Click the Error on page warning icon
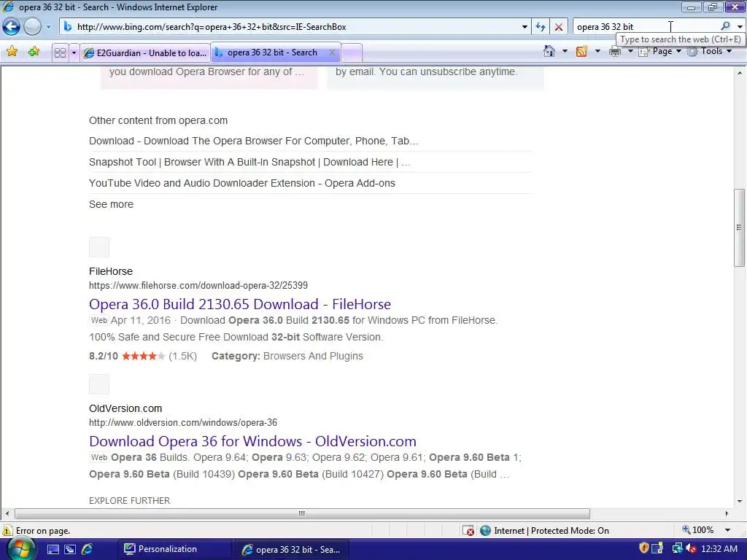 pos(7,531)
